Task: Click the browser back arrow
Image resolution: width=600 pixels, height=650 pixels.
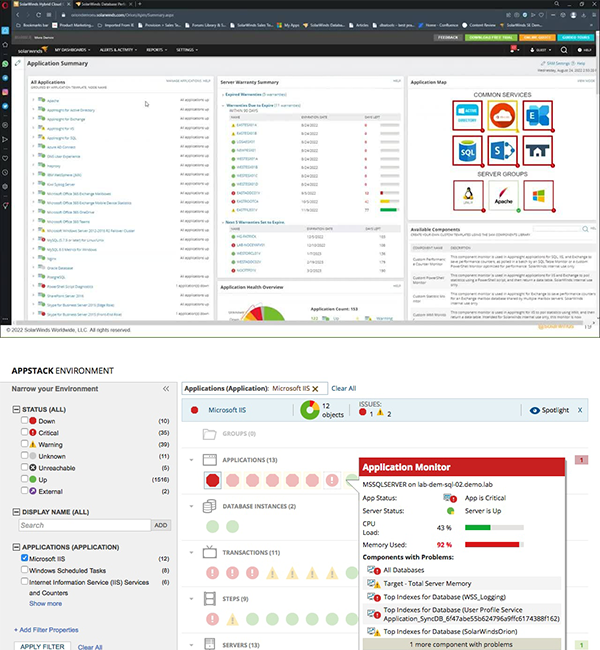Action: point(18,15)
